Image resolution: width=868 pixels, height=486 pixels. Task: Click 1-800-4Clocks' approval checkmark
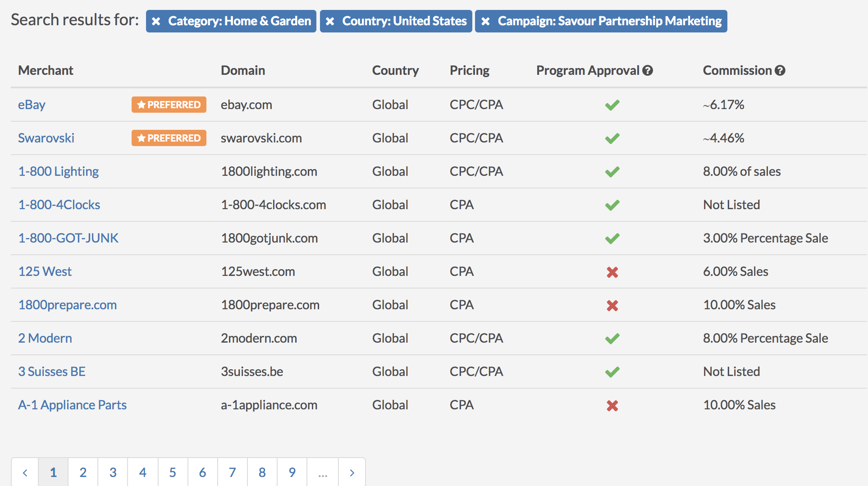(x=612, y=205)
